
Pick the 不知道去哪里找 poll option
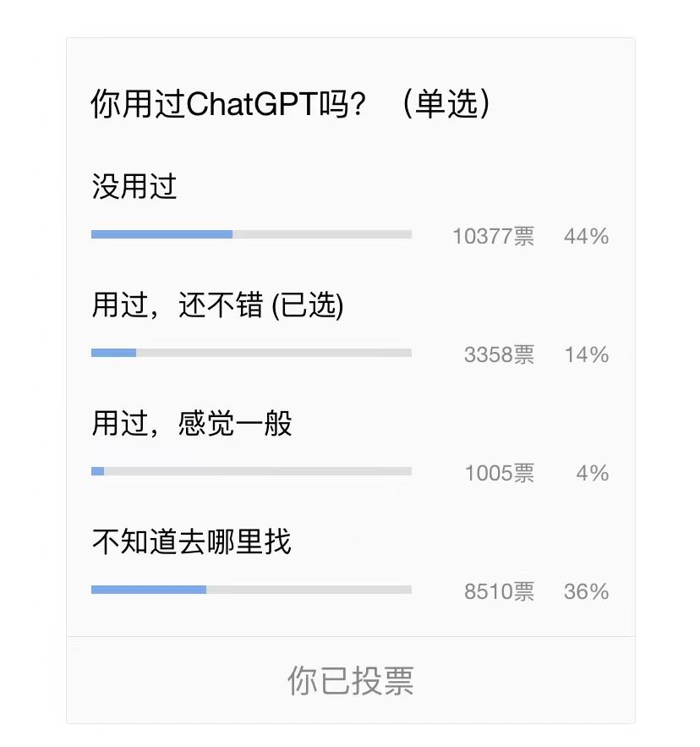point(192,541)
